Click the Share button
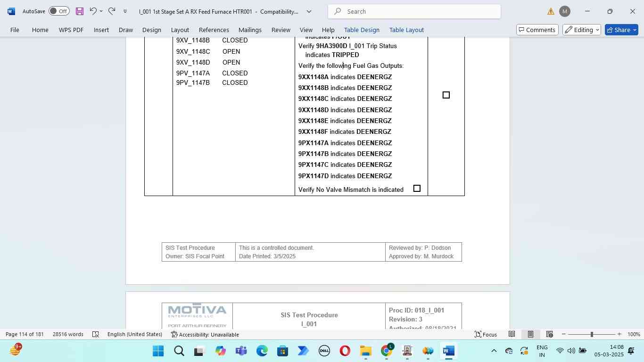 (621, 30)
